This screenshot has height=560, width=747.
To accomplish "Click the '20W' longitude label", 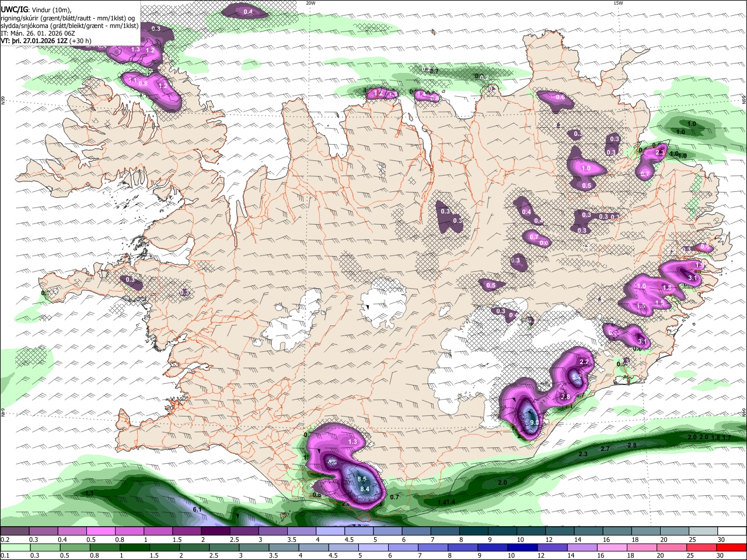I will click(x=310, y=3).
